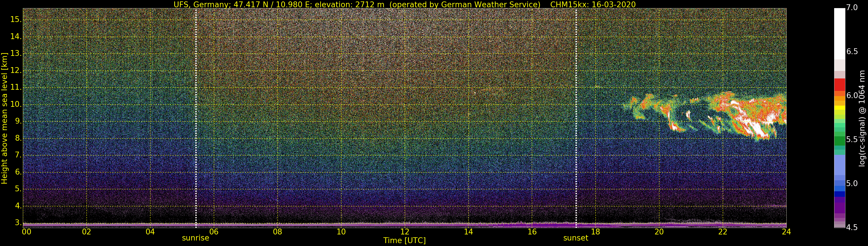Image resolution: width=868 pixels, height=246 pixels.
Task: Click the Height above mean sea level label
Action: (4, 118)
